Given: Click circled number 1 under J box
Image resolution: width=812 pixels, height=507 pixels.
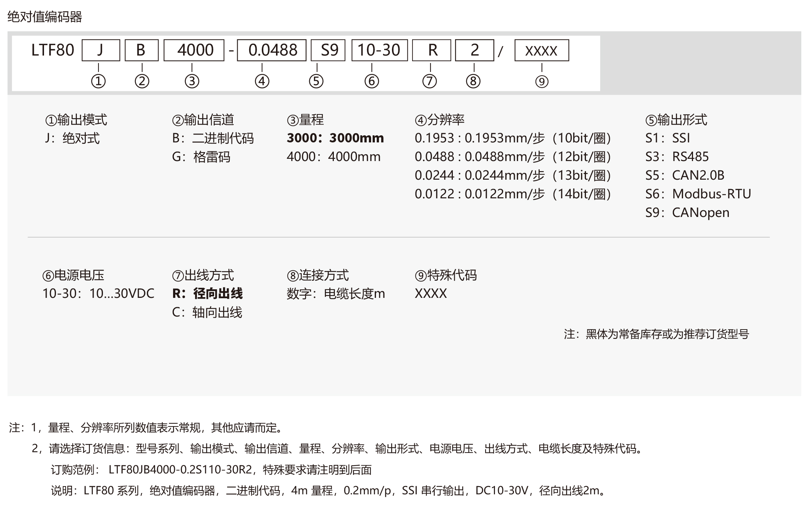Looking at the screenshot, I should coord(98,81).
